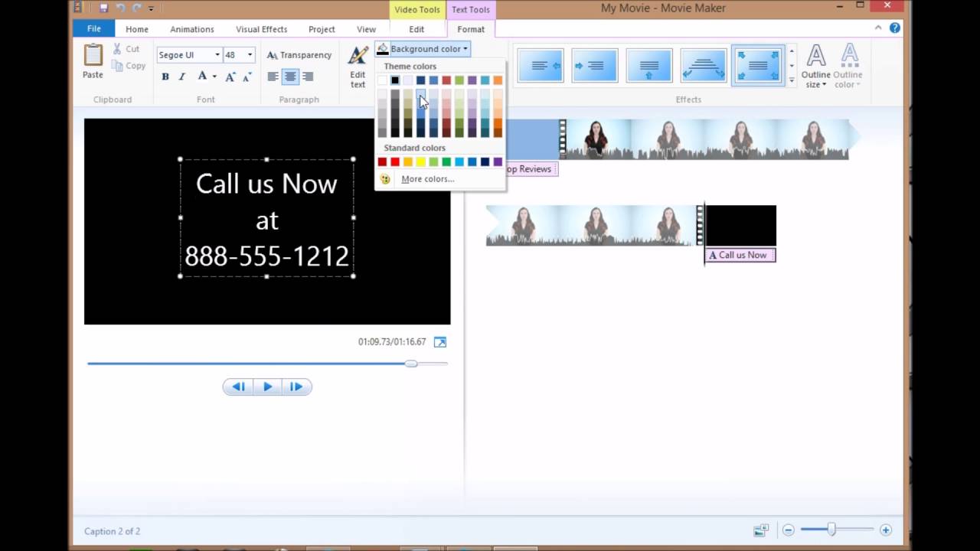Screen dimensions: 980x551
Task: Pick the white theme color swatch
Action: [382, 80]
